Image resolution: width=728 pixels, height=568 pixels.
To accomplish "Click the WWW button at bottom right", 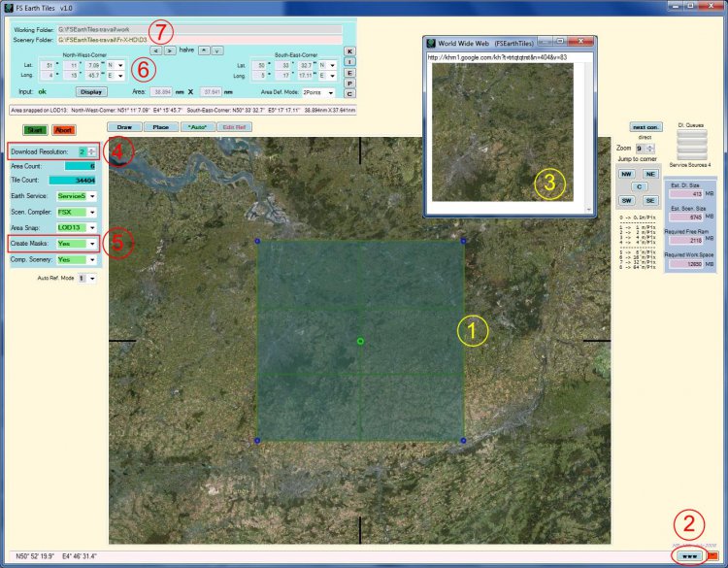I will coord(689,556).
